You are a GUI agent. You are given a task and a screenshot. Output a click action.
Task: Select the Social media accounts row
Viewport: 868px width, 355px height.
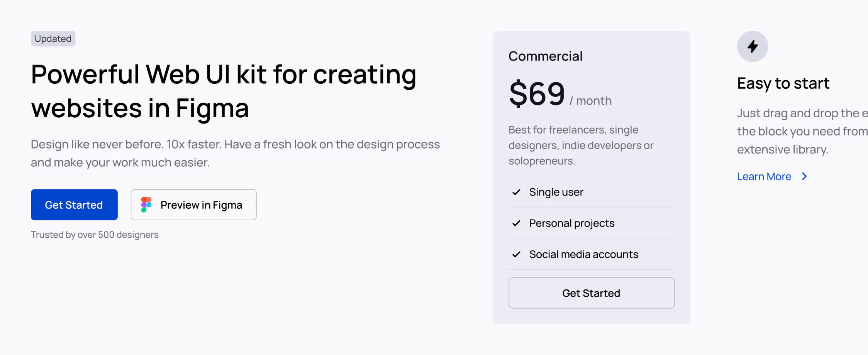click(x=592, y=255)
